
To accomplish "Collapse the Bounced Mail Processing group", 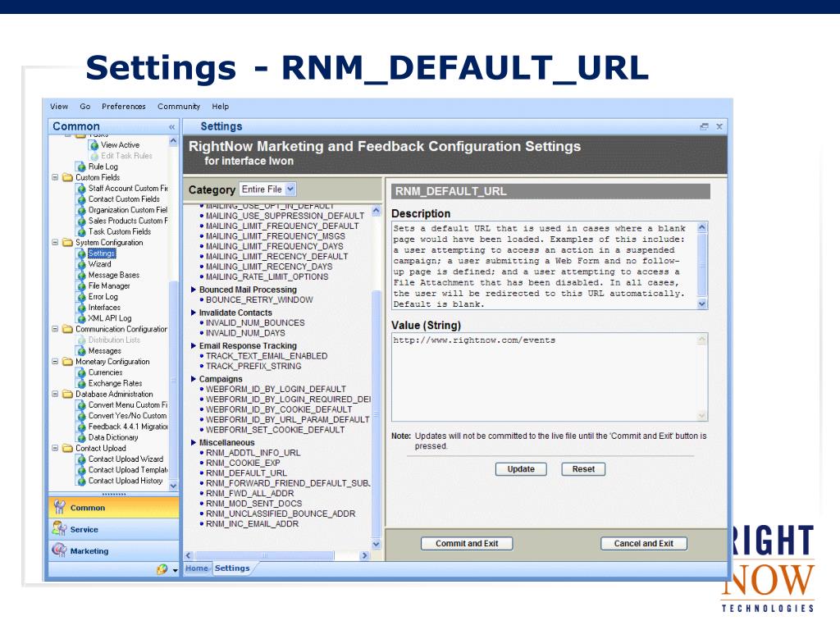I will click(194, 290).
